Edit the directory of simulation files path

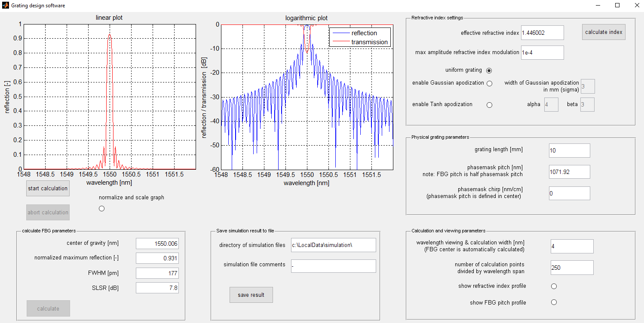[x=333, y=245]
